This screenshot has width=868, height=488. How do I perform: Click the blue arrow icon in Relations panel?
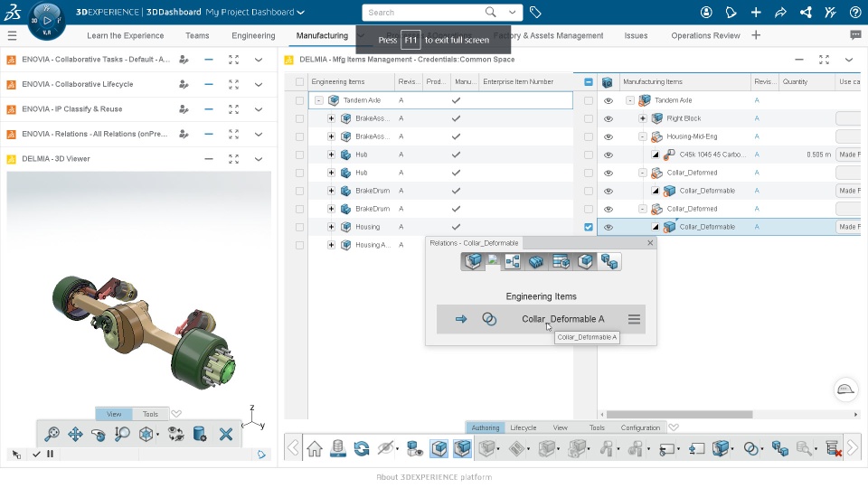pyautogui.click(x=461, y=319)
